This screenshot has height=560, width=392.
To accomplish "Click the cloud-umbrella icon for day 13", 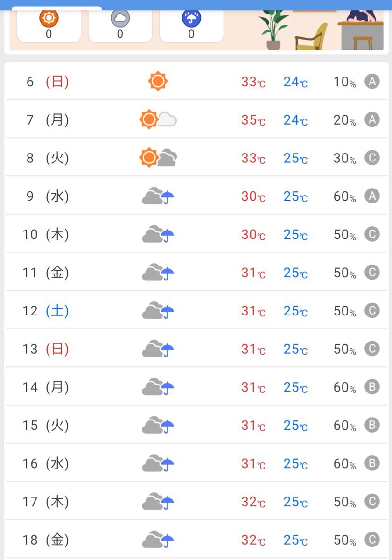I will pos(158,349).
